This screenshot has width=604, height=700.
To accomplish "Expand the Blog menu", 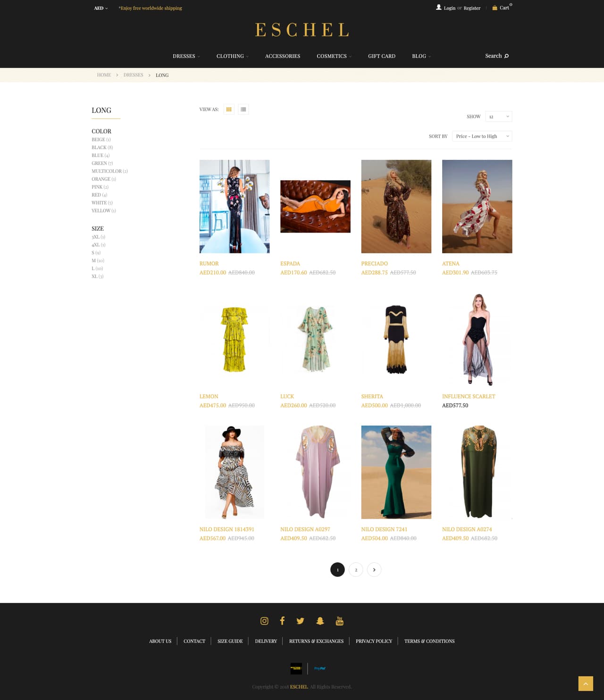I will 421,56.
